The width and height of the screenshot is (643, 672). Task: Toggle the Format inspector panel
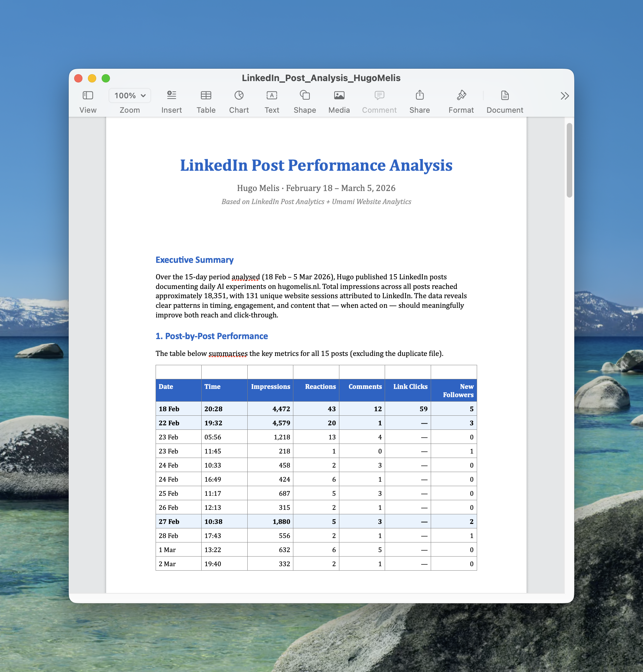click(x=461, y=96)
